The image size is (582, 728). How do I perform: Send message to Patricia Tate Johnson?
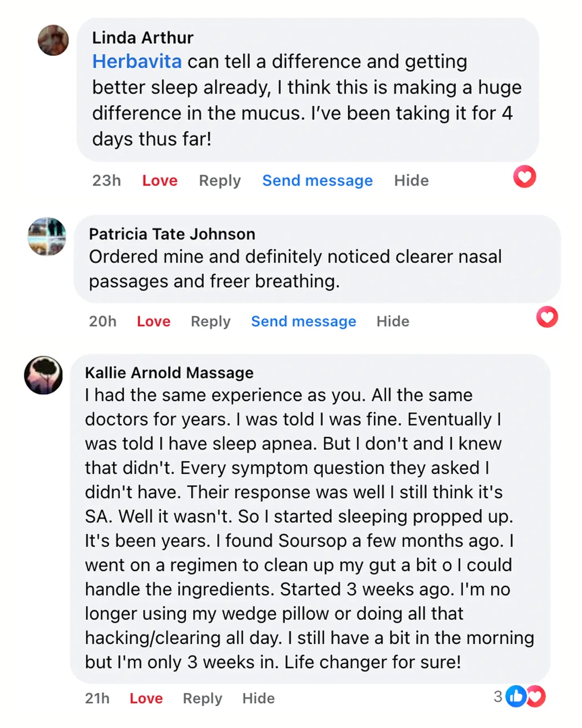304,321
